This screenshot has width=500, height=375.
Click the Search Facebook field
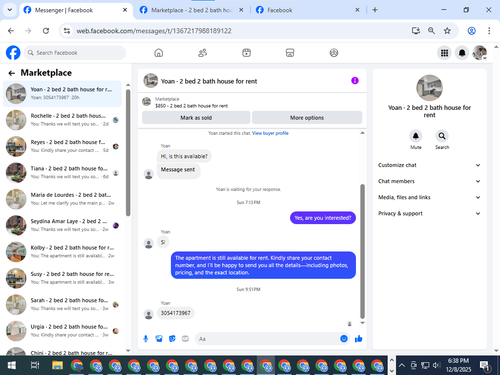point(75,53)
